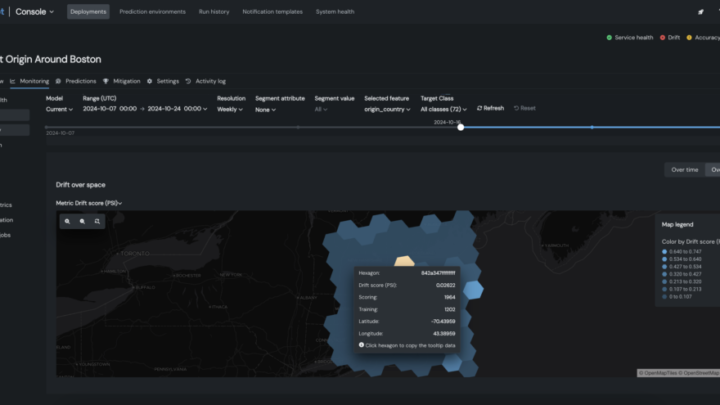Open the Console dropdown
Image resolution: width=720 pixels, height=405 pixels.
(34, 12)
